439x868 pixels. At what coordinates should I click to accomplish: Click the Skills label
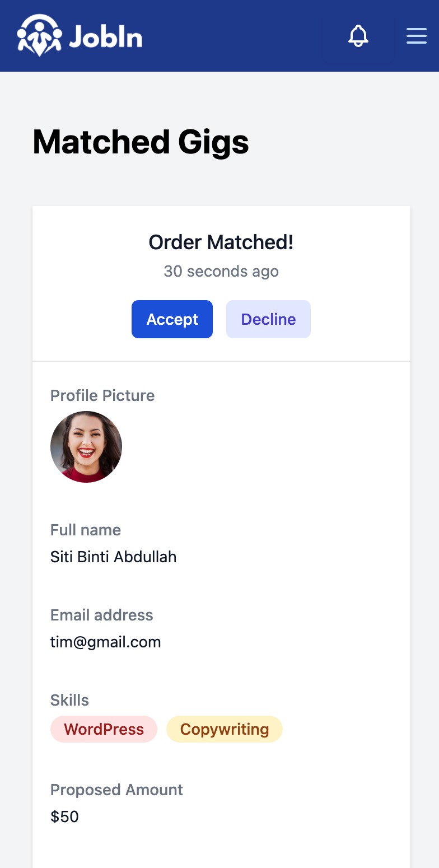pyautogui.click(x=69, y=700)
